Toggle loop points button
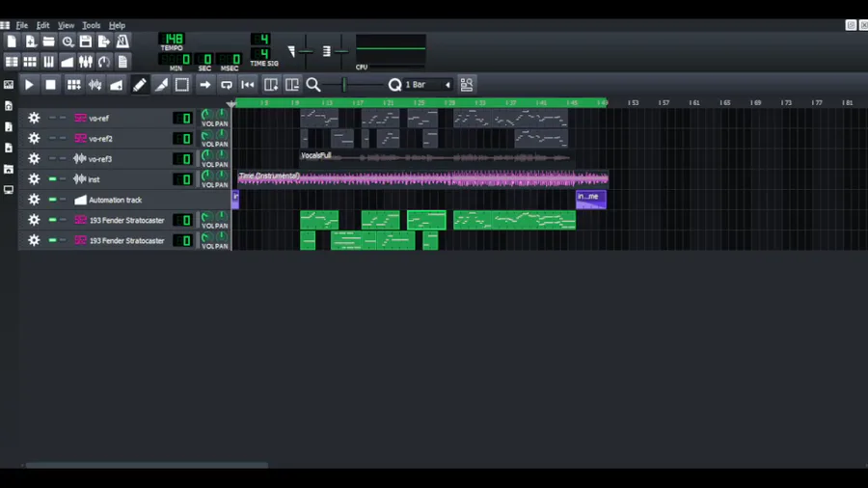868x488 pixels. 227,85
